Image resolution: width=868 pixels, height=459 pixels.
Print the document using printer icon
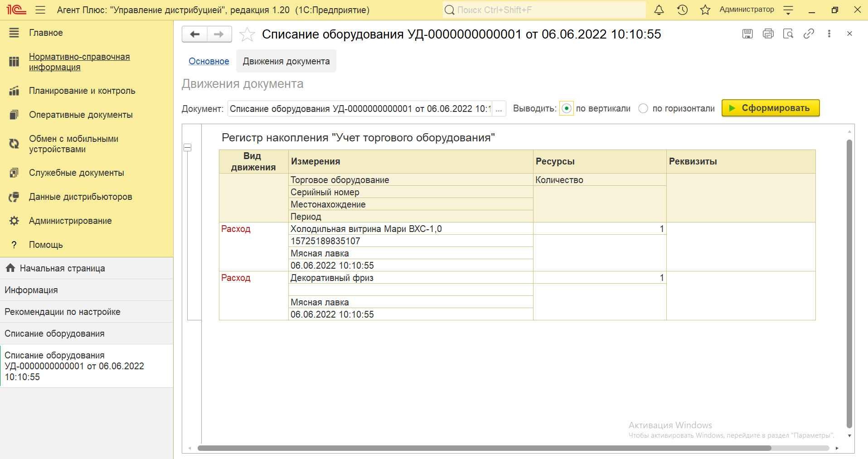[768, 34]
